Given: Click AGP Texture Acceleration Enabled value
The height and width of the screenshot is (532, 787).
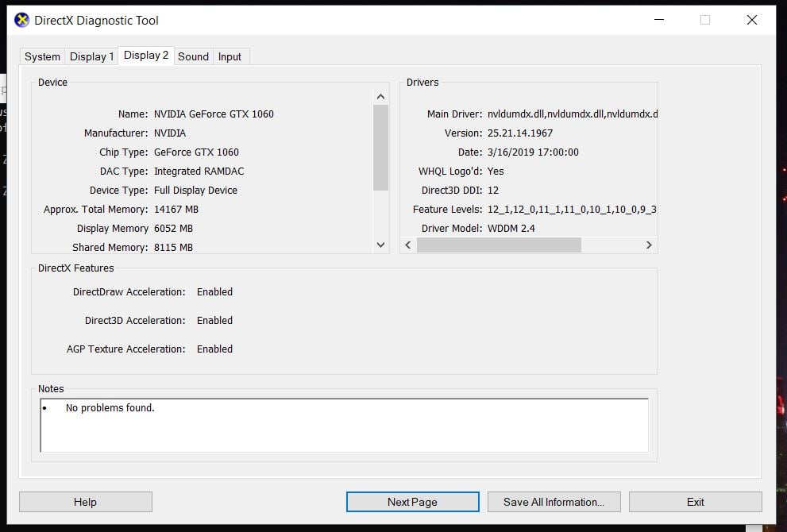Looking at the screenshot, I should [215, 349].
